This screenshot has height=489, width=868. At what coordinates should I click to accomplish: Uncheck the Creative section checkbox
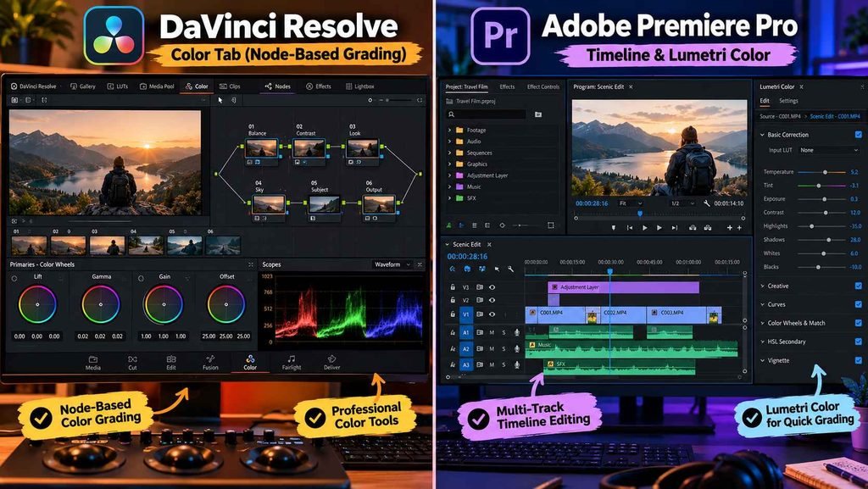(x=858, y=286)
